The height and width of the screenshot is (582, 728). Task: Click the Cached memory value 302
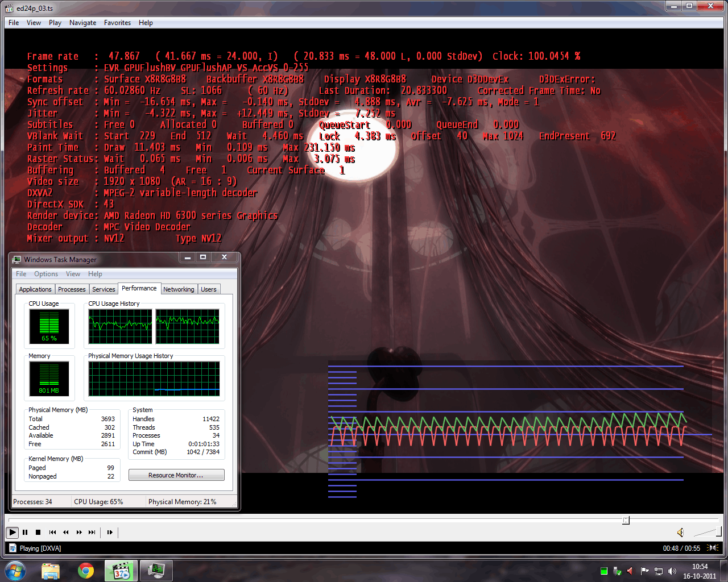coord(110,427)
